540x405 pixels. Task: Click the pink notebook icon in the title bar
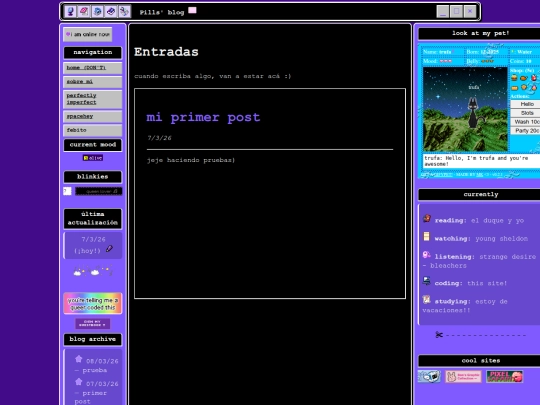point(84,11)
